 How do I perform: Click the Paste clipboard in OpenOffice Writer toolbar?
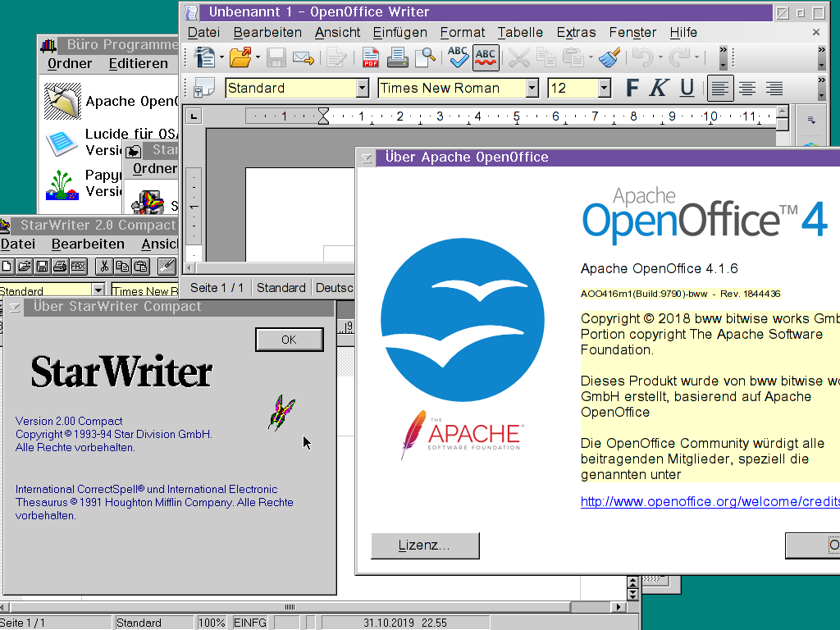point(573,57)
